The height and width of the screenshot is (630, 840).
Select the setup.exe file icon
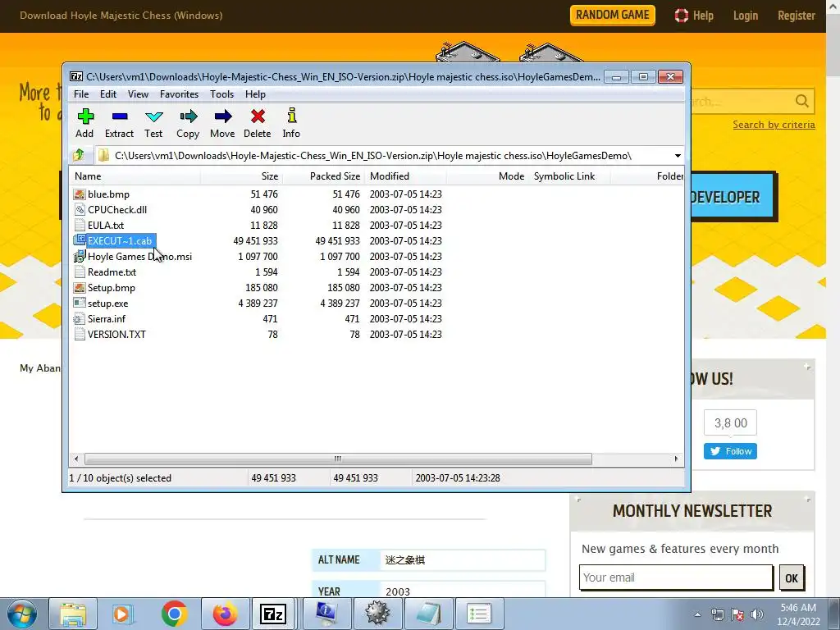point(80,303)
